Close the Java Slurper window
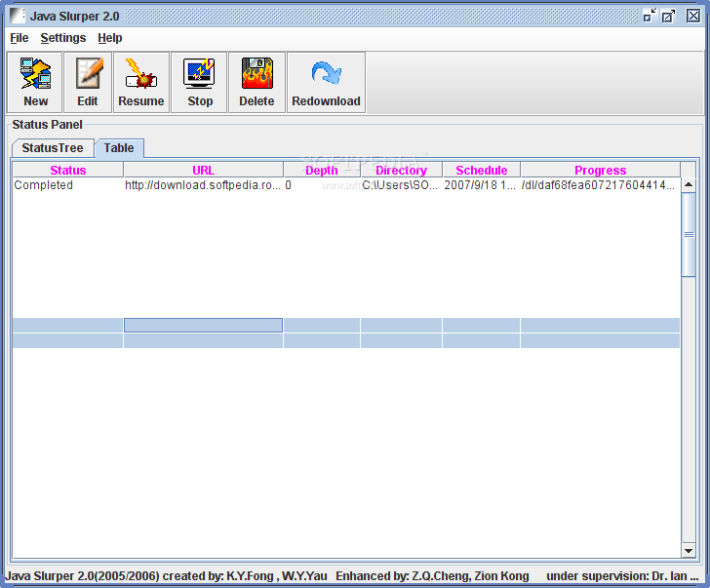 (693, 16)
